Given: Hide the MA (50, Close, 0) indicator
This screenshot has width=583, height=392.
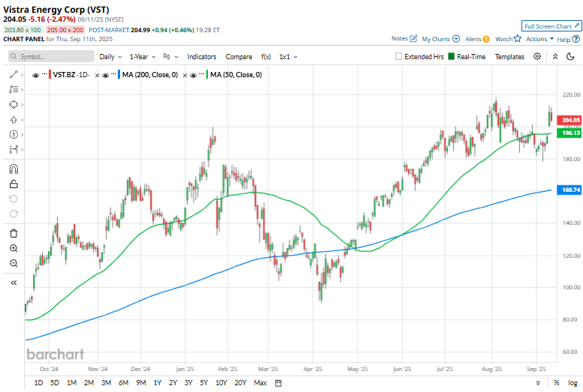Looking at the screenshot, I should (x=193, y=76).
